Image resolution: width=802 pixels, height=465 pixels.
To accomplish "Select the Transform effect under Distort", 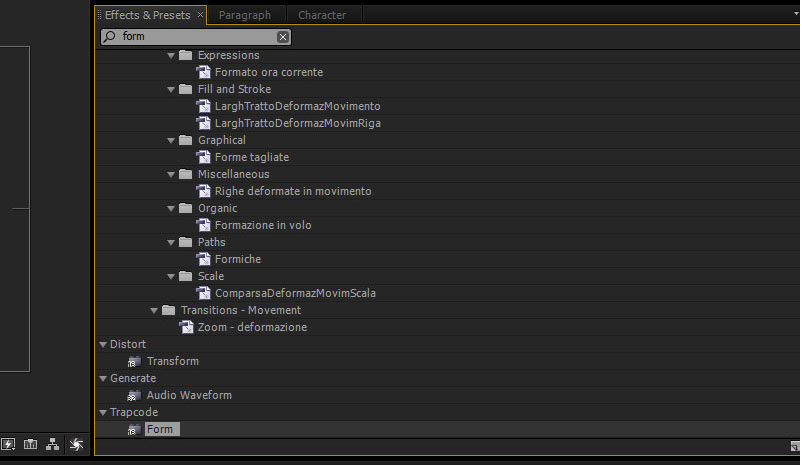I will click(x=173, y=361).
